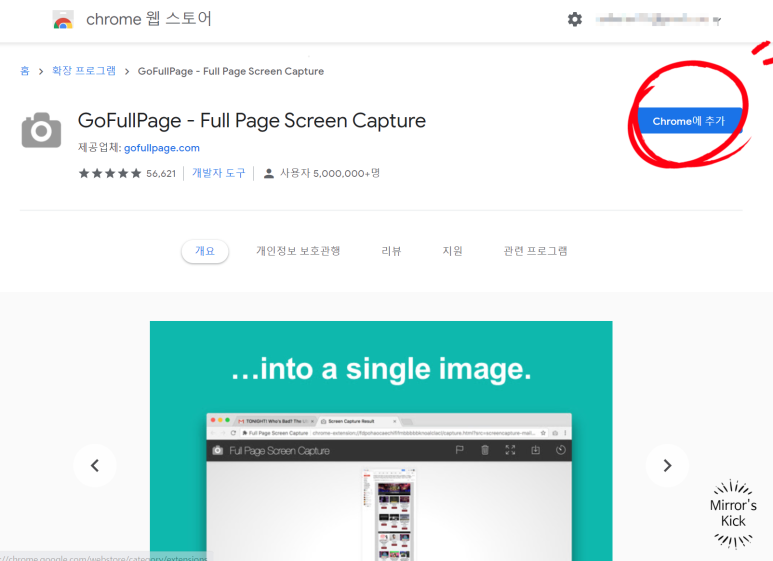Open the 56,621 ratings count

coord(161,174)
